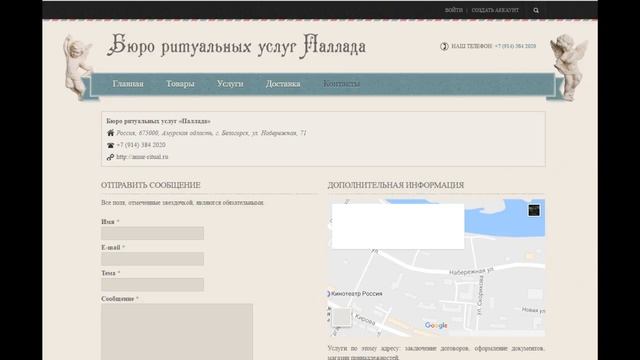Click the Имя input field
Viewport: 640px width, 360px height.
(153, 233)
